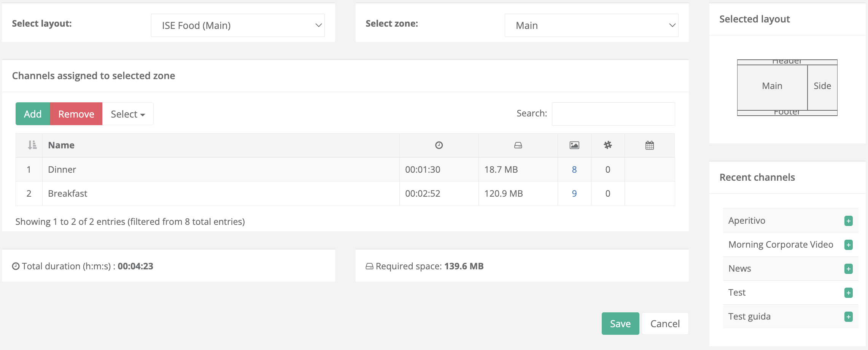
Task: Click the clock duration column icon
Action: (439, 145)
